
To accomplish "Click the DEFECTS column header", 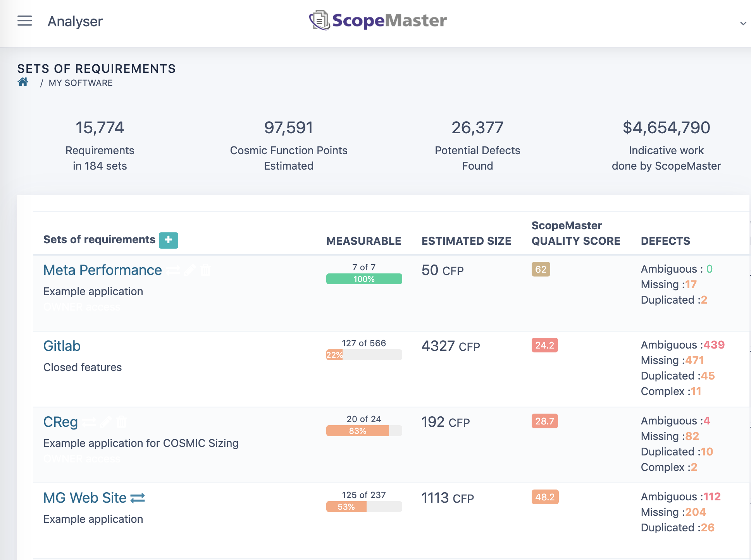I will (x=665, y=241).
